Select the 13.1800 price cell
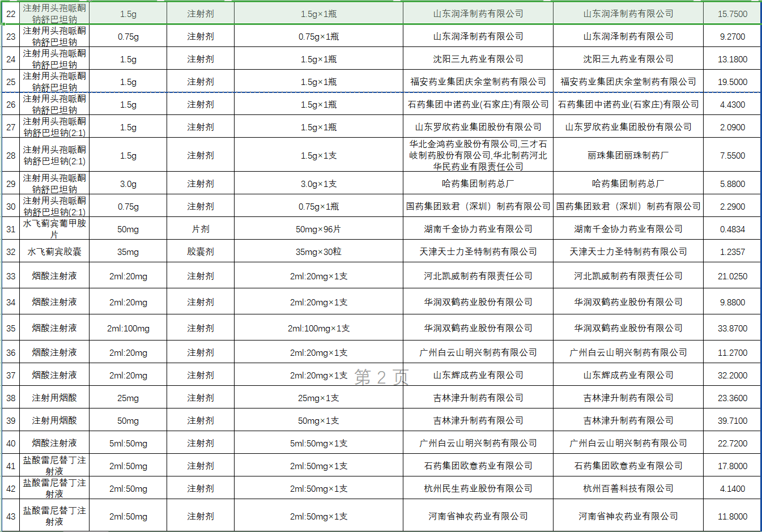This screenshot has width=762, height=532. (x=732, y=59)
